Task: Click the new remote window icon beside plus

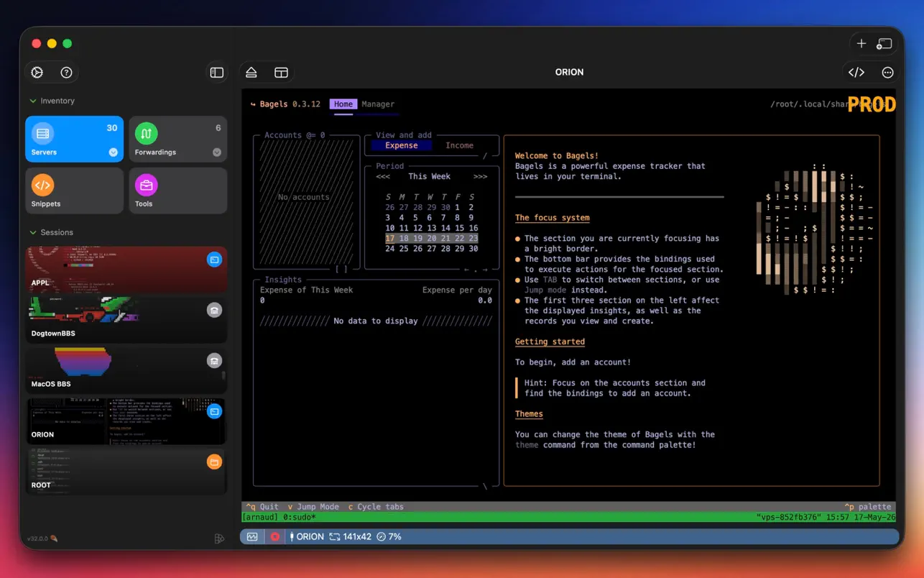Action: [884, 43]
